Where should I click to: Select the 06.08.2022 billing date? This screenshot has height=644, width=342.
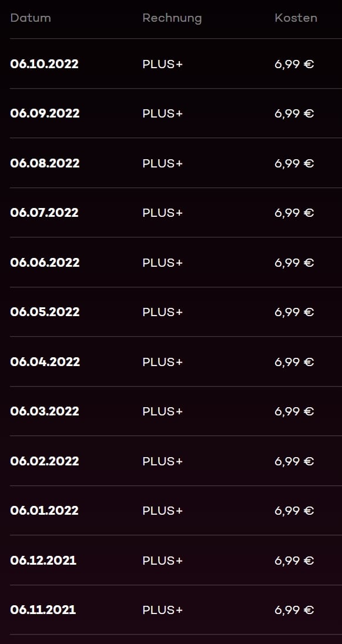point(45,163)
